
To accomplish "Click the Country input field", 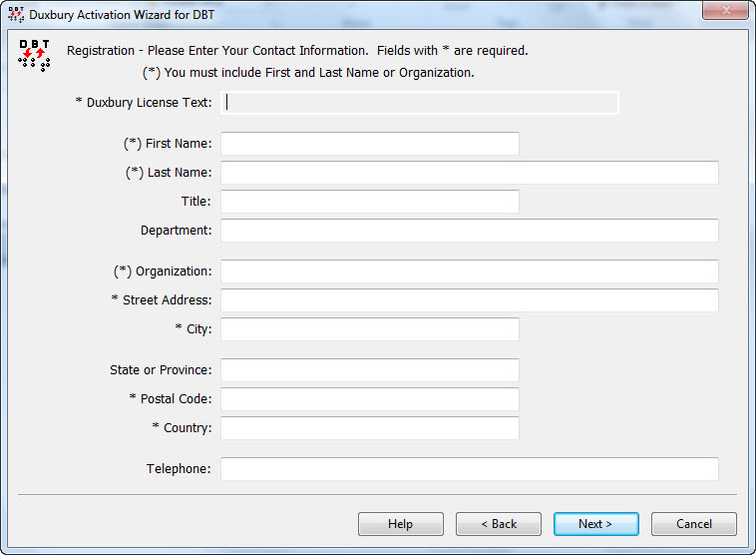I will (370, 428).
